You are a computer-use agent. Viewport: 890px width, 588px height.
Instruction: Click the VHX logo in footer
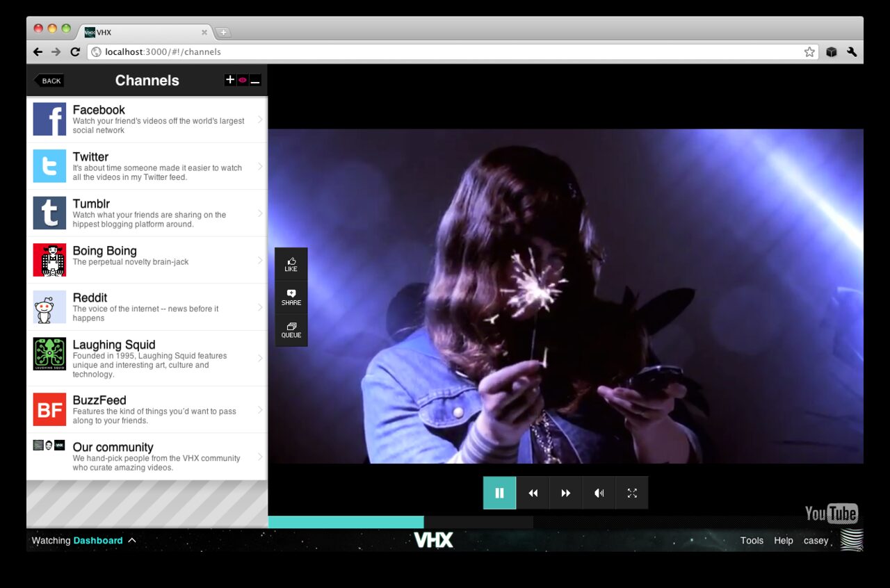click(434, 540)
